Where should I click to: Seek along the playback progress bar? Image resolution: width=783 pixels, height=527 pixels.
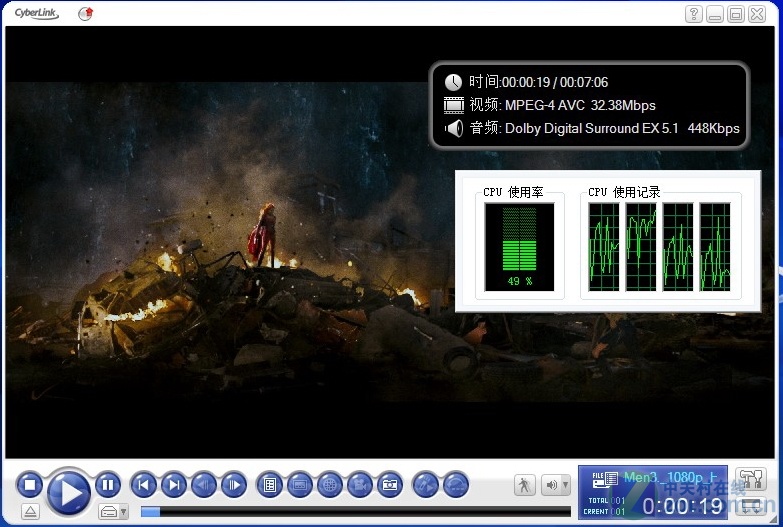(x=356, y=512)
